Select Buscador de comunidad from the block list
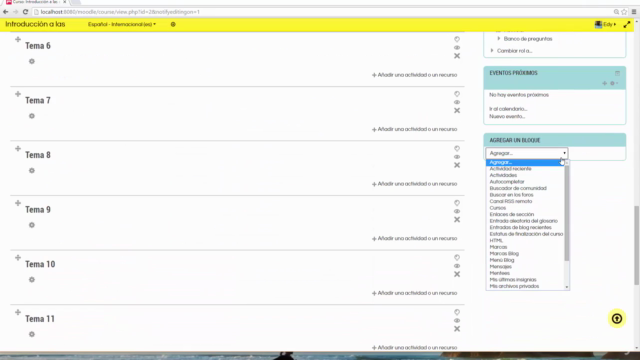Viewport: 640px width, 360px height. coord(518,188)
